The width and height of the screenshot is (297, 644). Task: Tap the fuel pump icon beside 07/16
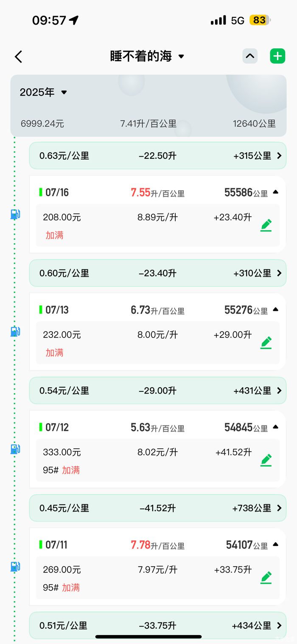(15, 214)
